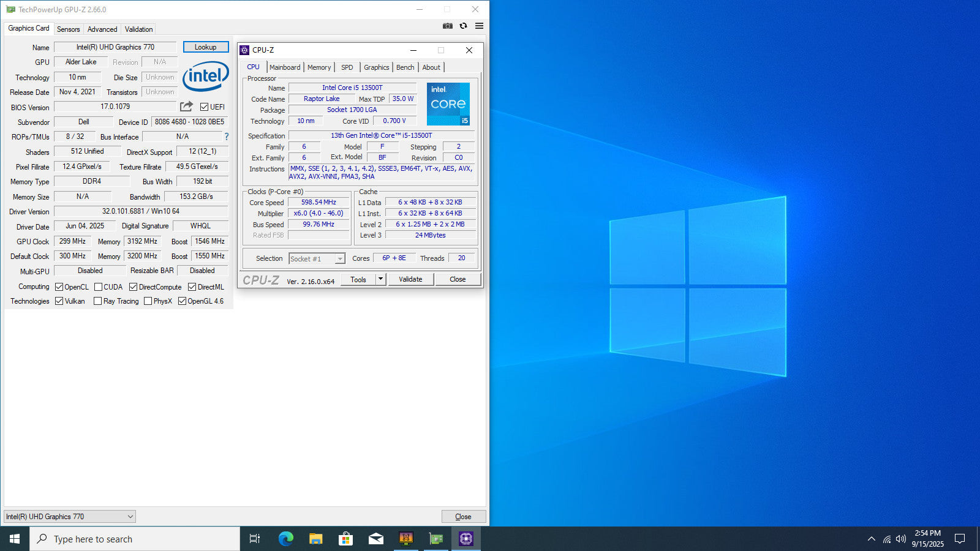Expand the Tools dropdown arrow in CPU-Z
This screenshot has width=980, height=551.
380,279
